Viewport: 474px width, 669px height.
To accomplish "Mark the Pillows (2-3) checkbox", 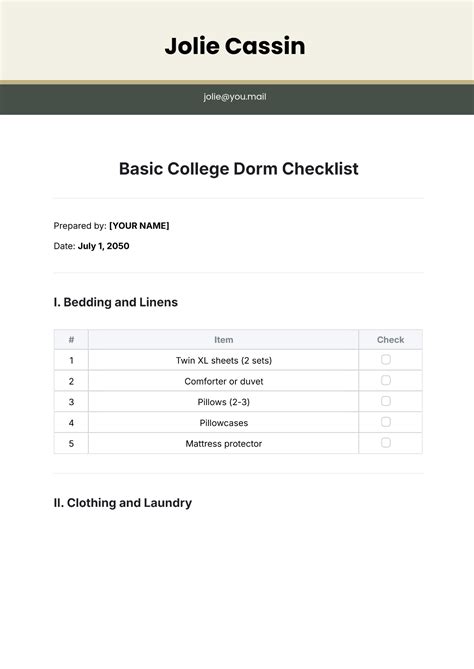I will pos(386,401).
